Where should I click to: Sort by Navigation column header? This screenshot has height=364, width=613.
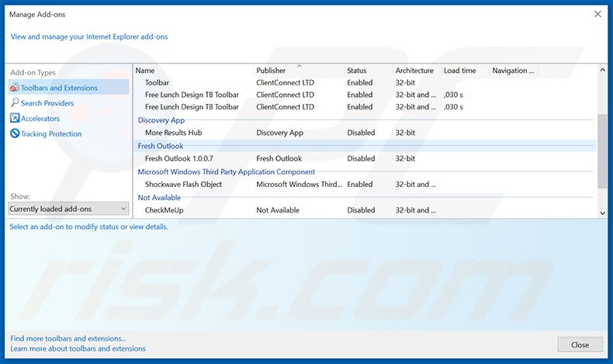[514, 71]
